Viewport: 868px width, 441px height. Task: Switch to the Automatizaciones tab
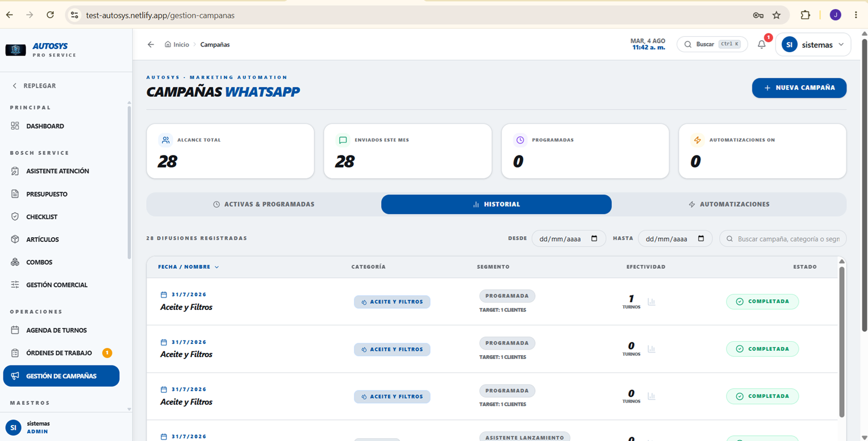(729, 204)
